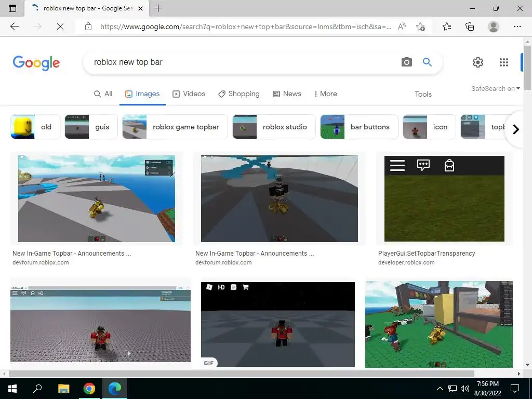Screen dimensions: 532x399
Task: View site information lock icon
Action: (88, 26)
